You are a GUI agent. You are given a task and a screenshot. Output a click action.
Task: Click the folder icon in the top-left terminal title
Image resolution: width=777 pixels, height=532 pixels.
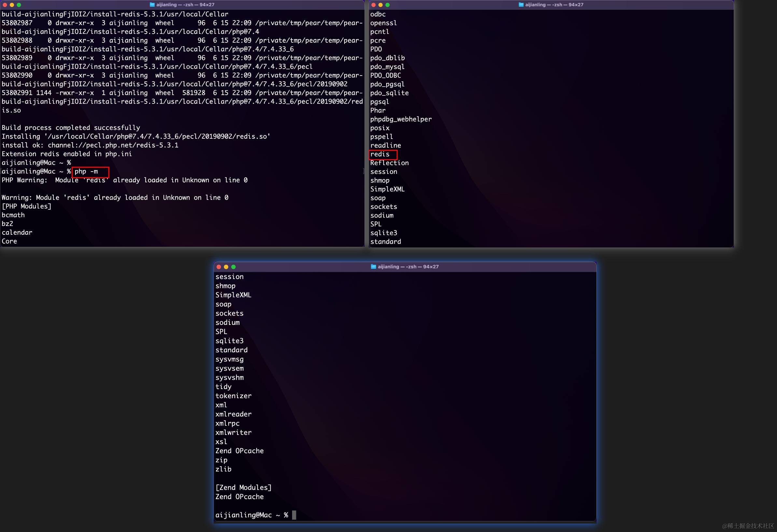pyautogui.click(x=152, y=5)
